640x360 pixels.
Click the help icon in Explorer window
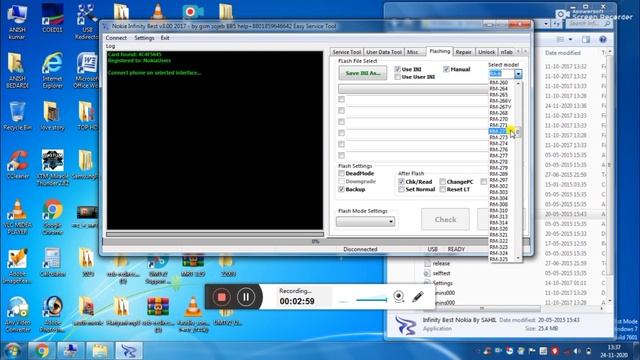coord(603,39)
